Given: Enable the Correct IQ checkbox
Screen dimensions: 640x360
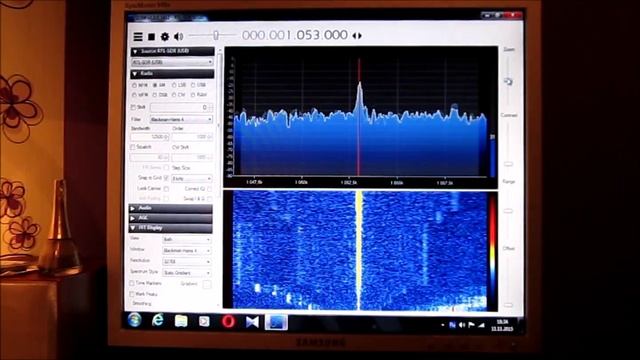Looking at the screenshot, I should coord(209,189).
